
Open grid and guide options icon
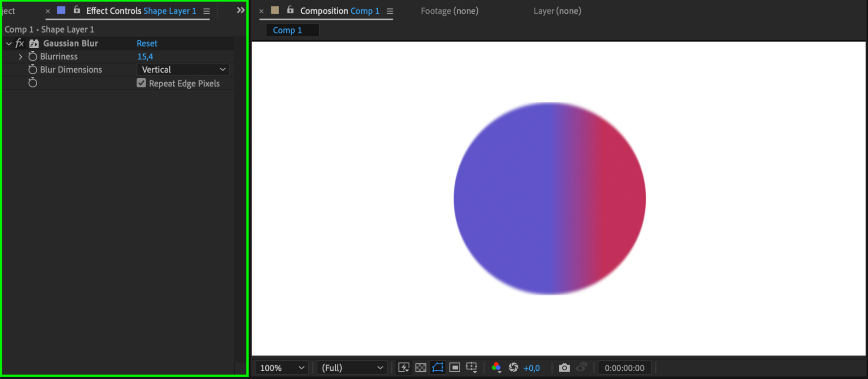pos(472,368)
